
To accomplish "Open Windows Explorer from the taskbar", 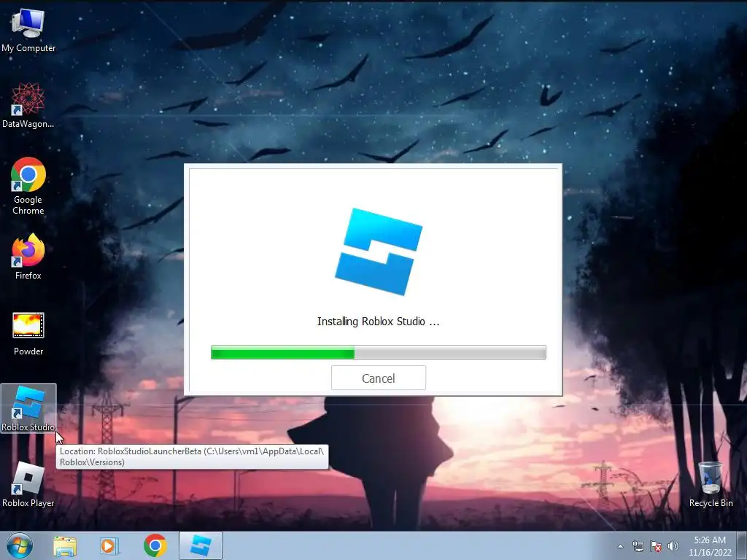I will click(x=65, y=545).
